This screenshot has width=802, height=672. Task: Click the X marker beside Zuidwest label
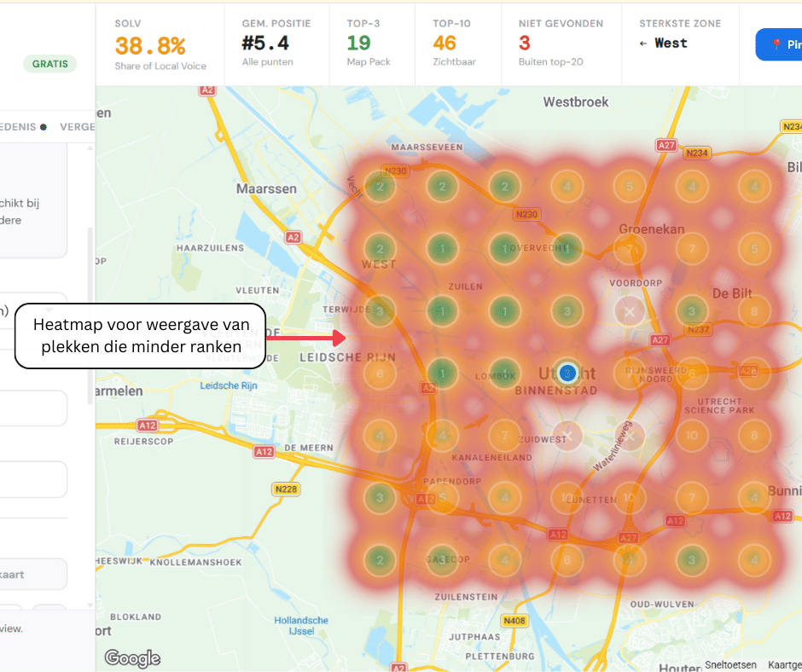(x=567, y=435)
